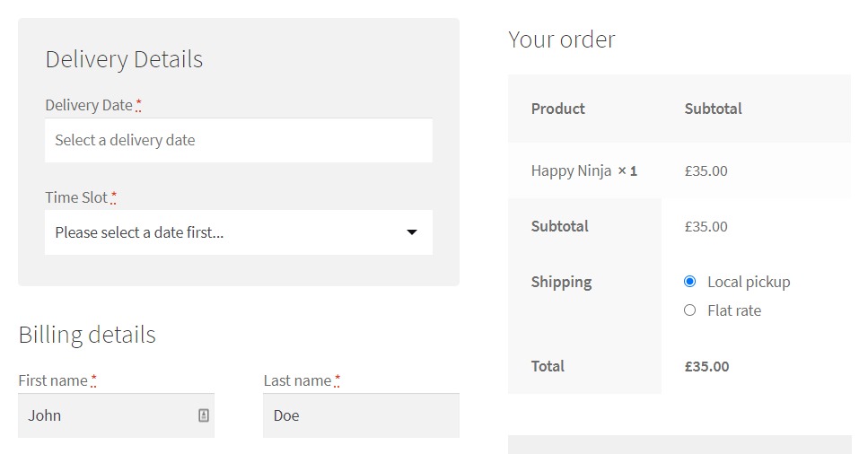
Task: Click the Delivery Date input field
Action: 239,140
